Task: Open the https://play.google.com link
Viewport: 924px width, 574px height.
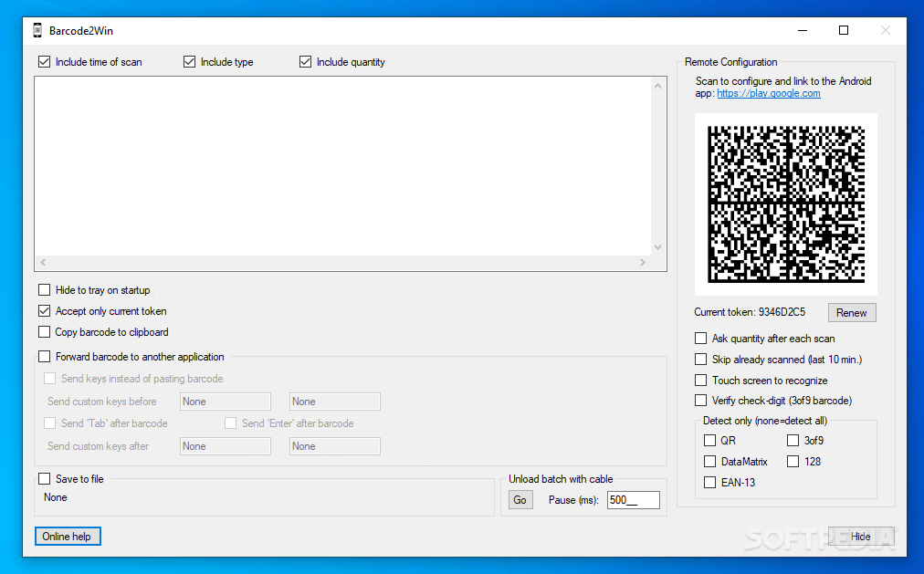Action: [x=768, y=92]
